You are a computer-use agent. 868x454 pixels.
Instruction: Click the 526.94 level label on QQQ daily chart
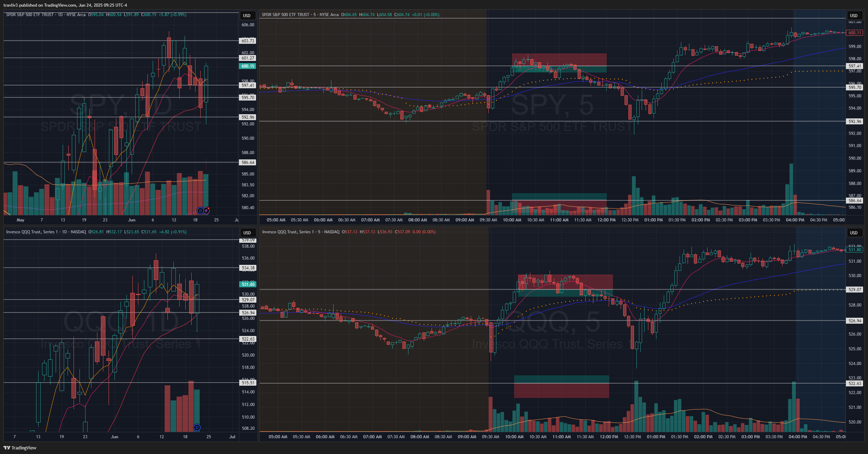248,313
